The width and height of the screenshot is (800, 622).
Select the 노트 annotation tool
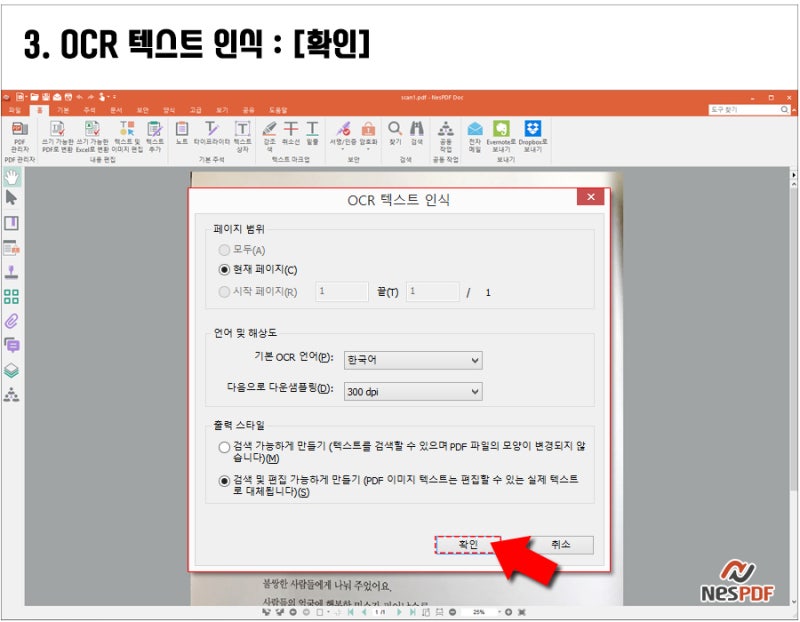click(x=182, y=133)
